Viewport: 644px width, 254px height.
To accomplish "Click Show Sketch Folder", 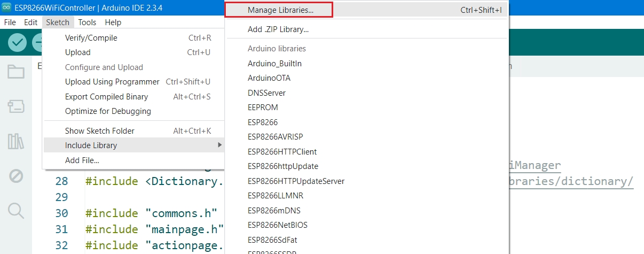I will pyautogui.click(x=99, y=131).
